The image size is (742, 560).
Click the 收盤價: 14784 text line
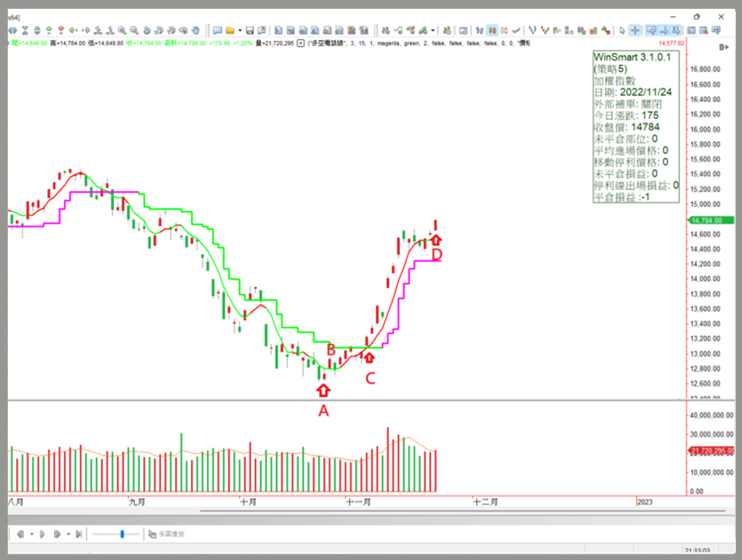tap(627, 127)
